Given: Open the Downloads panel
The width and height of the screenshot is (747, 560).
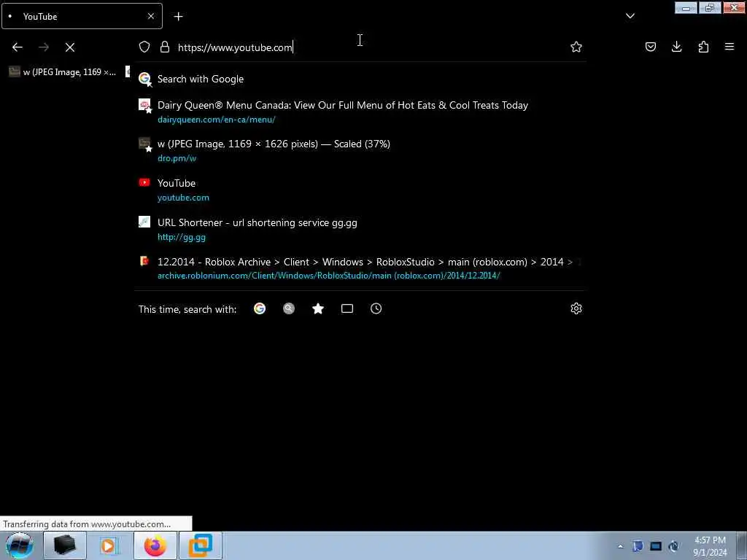Looking at the screenshot, I should pyautogui.click(x=676, y=47).
